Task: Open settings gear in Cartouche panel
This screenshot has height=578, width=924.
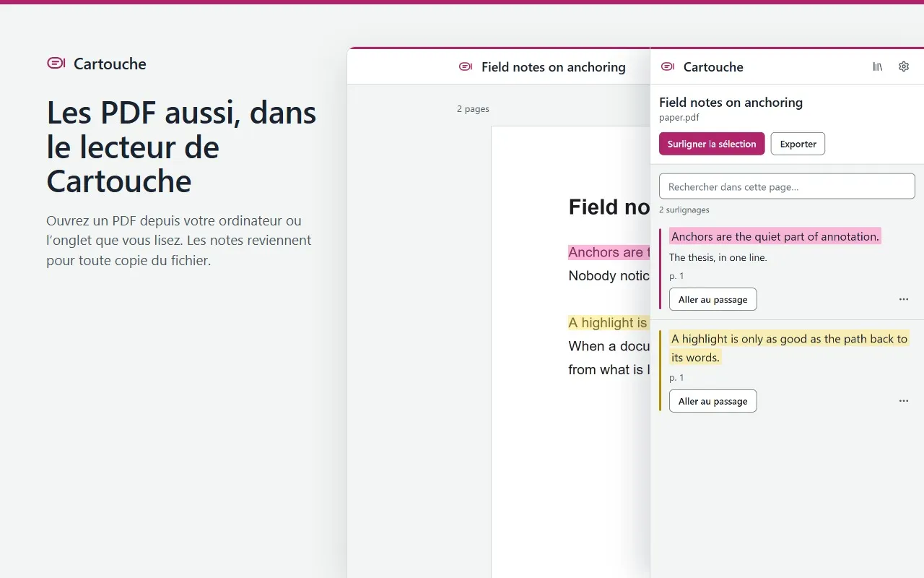Action: (x=904, y=66)
